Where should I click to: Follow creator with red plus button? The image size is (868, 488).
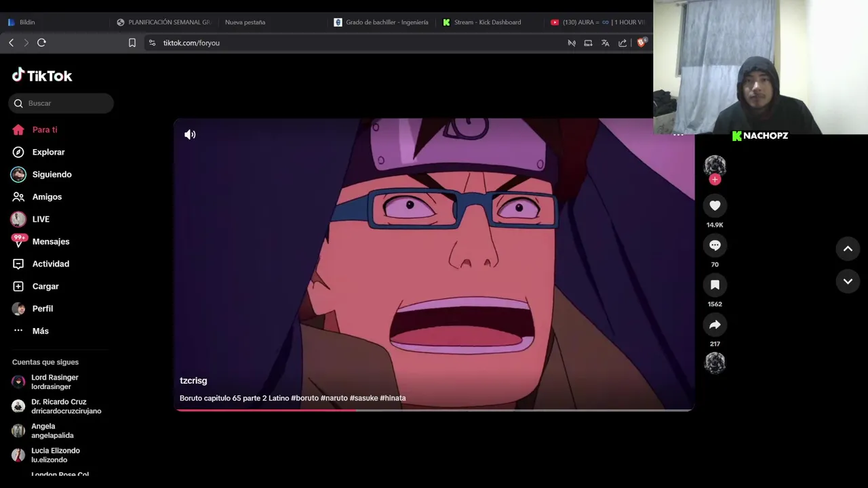[715, 180]
